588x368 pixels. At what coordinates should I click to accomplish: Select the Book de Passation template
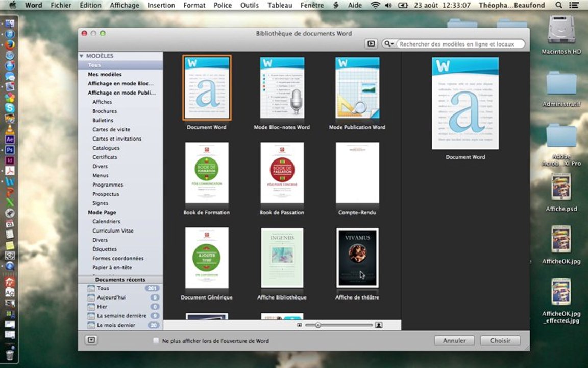tap(282, 173)
